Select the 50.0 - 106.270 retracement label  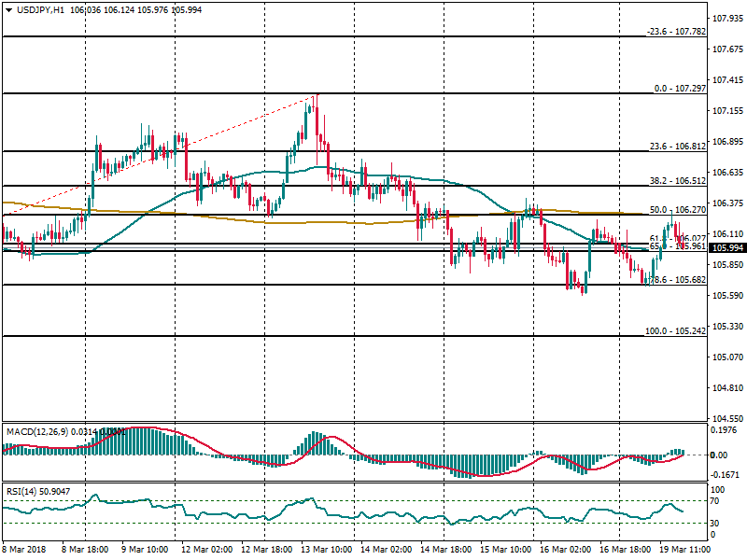click(676, 210)
